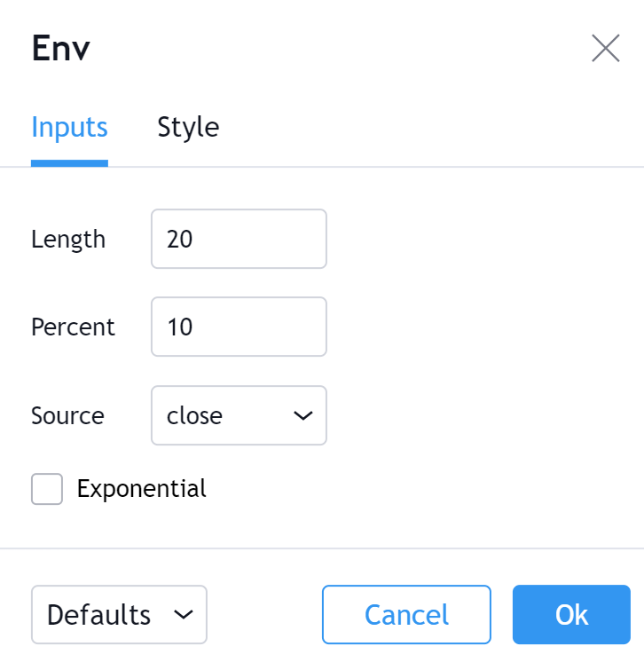This screenshot has width=644, height=662.
Task: Focus the Percent input field
Action: 239,327
